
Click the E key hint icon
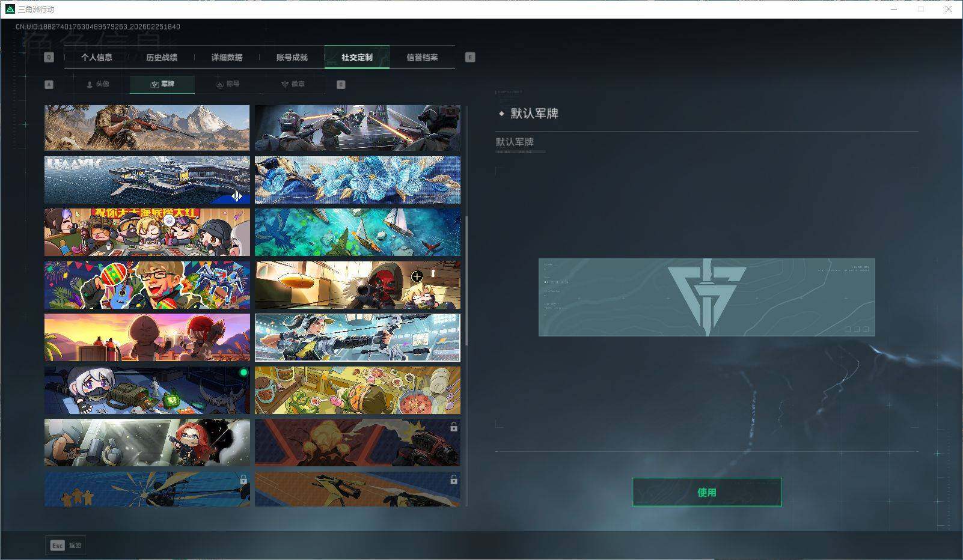tap(470, 57)
